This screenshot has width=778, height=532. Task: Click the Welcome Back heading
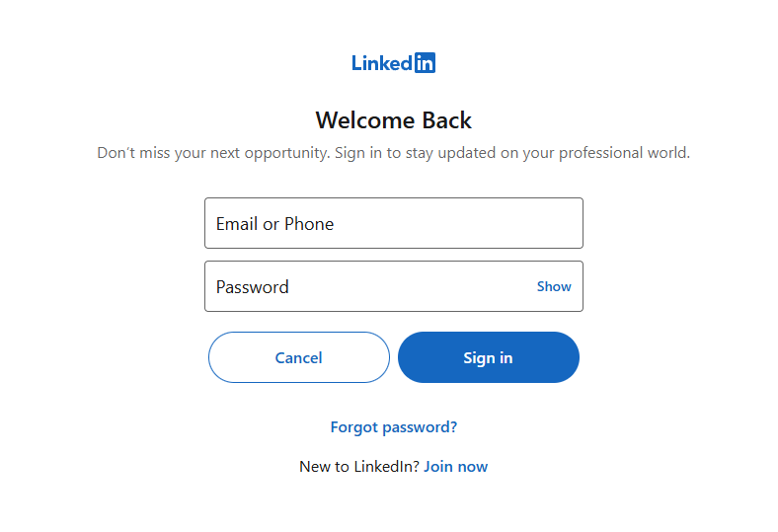click(393, 120)
